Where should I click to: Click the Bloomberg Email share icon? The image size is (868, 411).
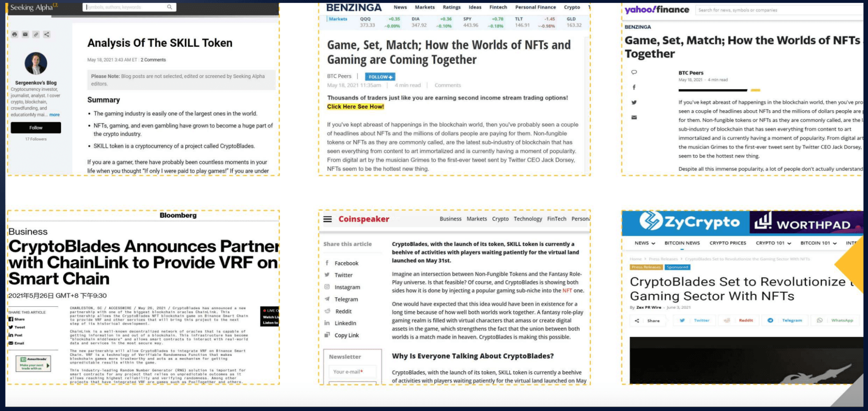pos(11,343)
